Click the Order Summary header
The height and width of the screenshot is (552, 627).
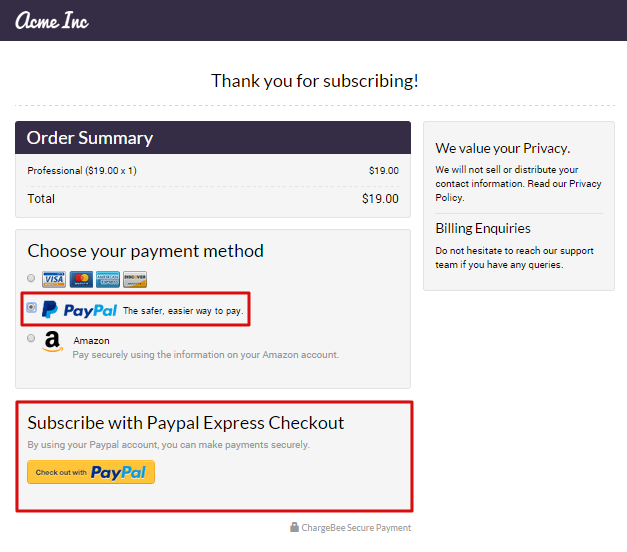pyautogui.click(x=90, y=138)
